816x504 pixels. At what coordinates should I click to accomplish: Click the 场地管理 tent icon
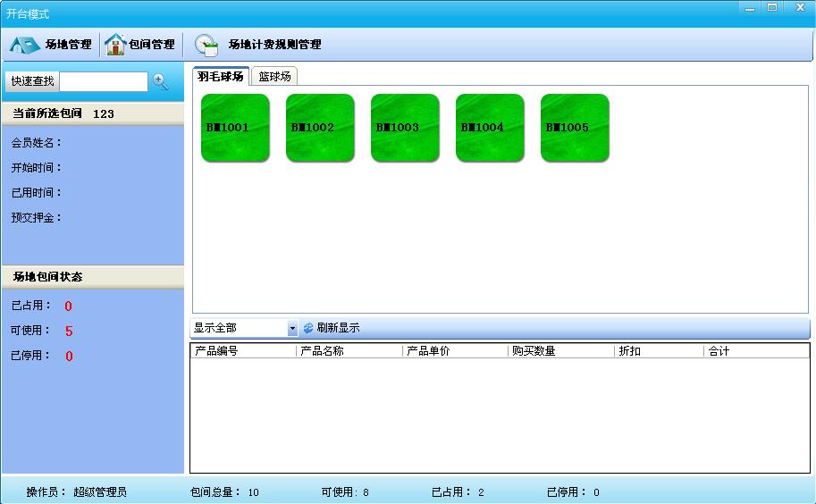pos(25,45)
